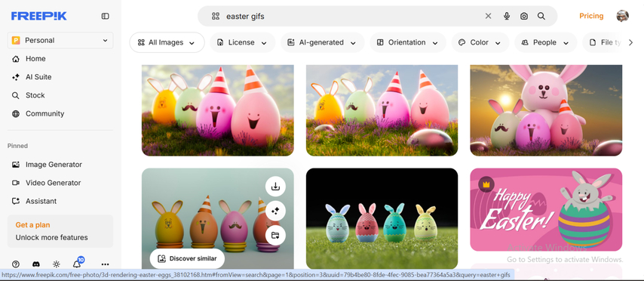This screenshot has width=644, height=281.
Task: Click the Community globe icon
Action: (16, 113)
